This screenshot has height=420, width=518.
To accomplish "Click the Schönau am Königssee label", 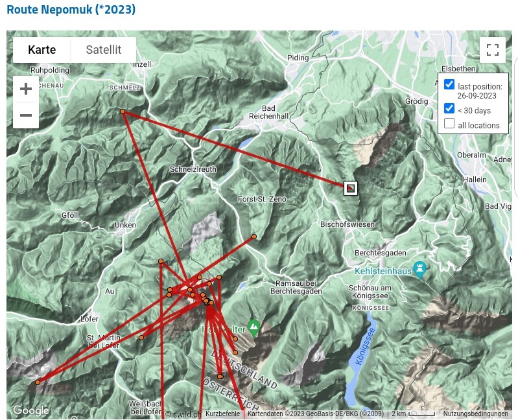I will tap(370, 292).
